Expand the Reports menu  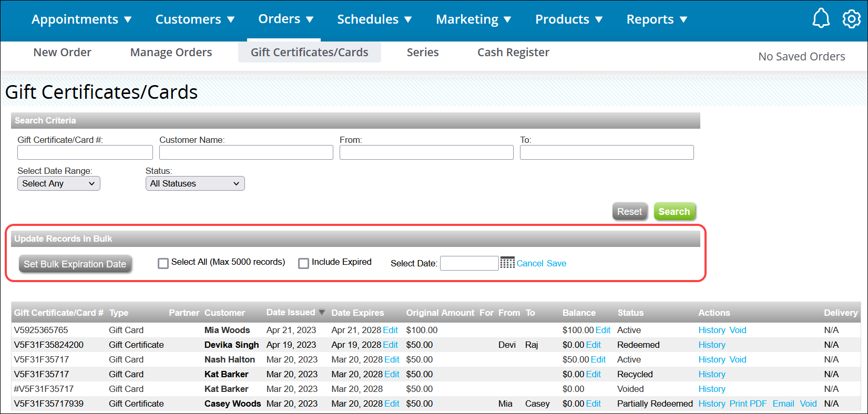coord(656,19)
